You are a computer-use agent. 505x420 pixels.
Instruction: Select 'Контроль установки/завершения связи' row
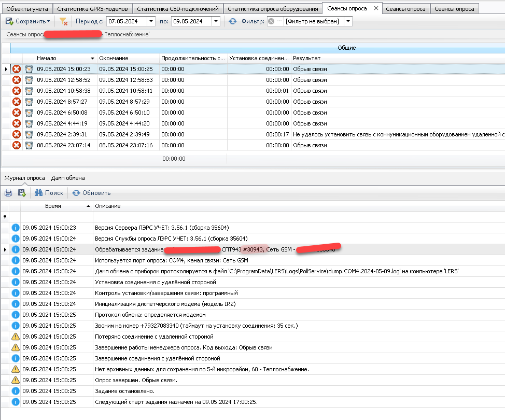click(x=253, y=293)
